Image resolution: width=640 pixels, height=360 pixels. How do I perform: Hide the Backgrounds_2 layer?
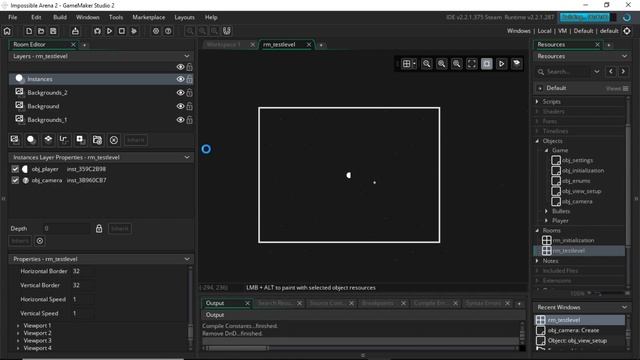(x=180, y=93)
